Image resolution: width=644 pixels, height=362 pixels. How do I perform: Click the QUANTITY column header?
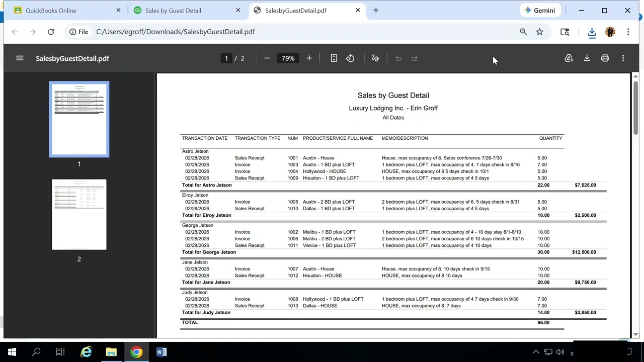coord(550,138)
